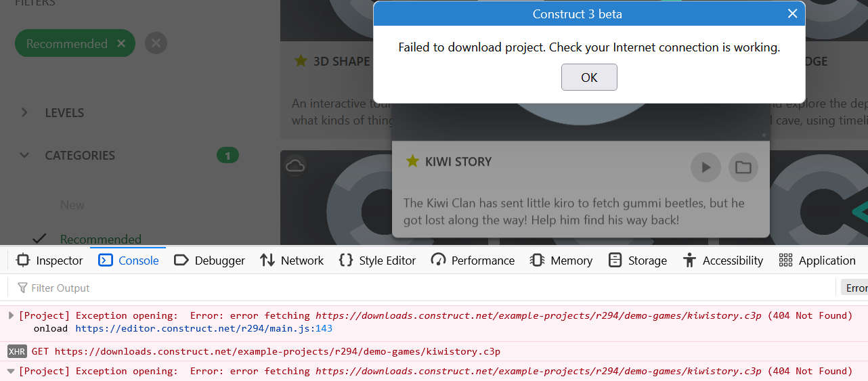Screen dimensions: 868x381
Task: Collapse the CATEGORIES section
Action: (x=24, y=155)
